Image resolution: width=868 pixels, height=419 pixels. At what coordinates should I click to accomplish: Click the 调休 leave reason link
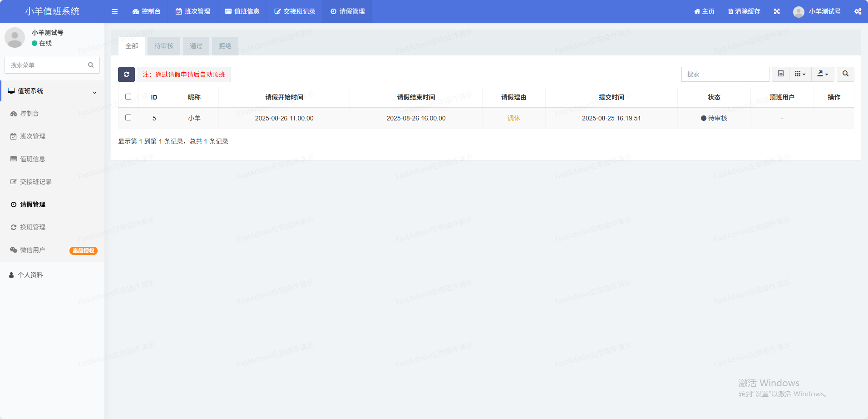pyautogui.click(x=513, y=118)
